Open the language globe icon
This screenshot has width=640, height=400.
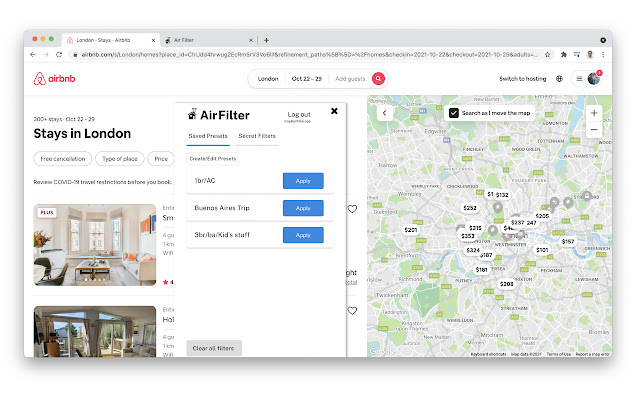[559, 78]
